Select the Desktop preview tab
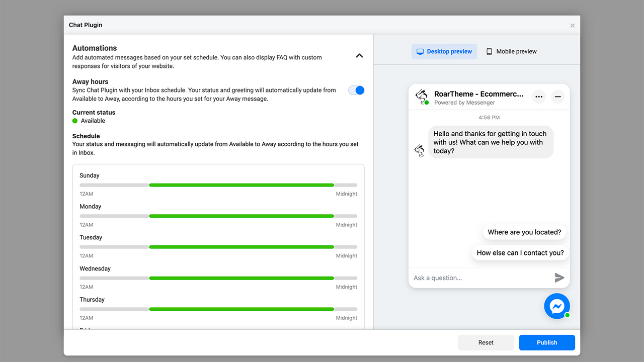 point(444,51)
